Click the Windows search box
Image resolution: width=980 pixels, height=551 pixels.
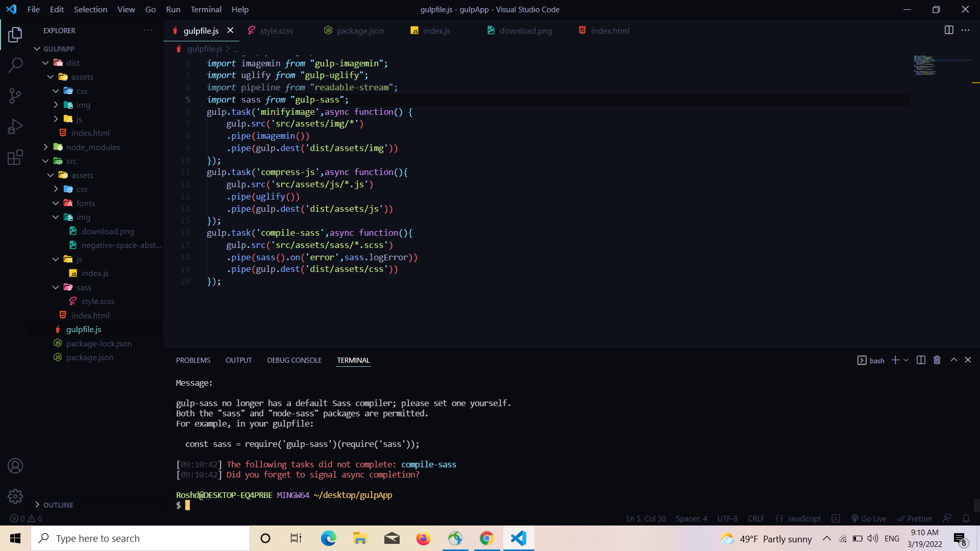(x=140, y=538)
